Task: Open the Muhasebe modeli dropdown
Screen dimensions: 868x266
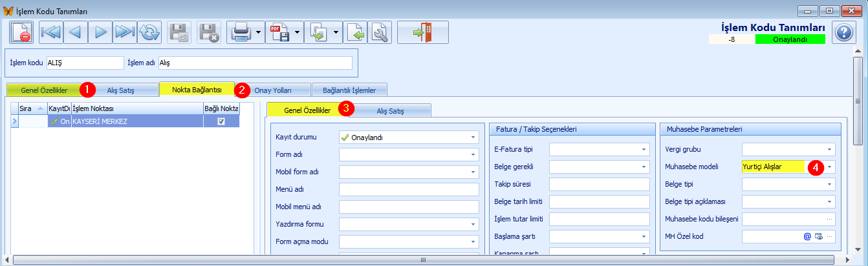Action: 829,167
